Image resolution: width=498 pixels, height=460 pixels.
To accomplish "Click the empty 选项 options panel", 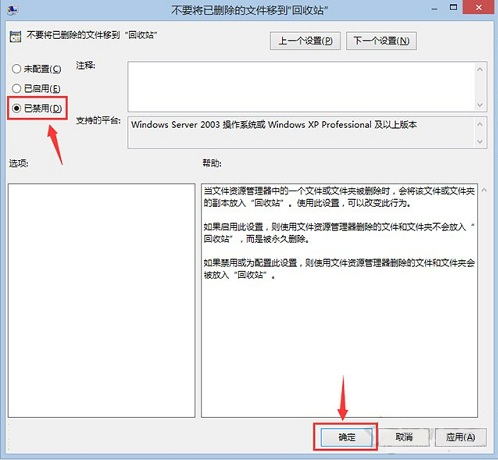I will (102, 300).
